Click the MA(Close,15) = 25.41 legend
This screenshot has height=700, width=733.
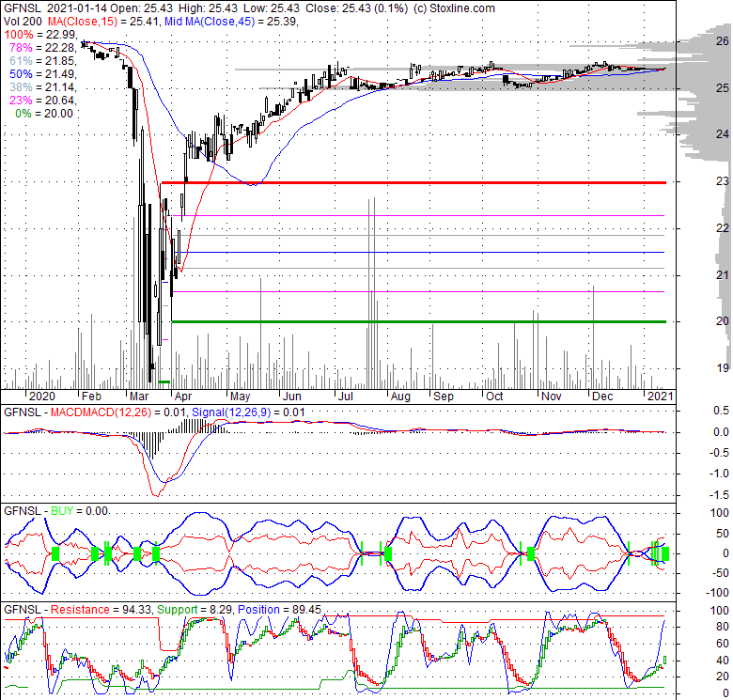click(x=103, y=21)
